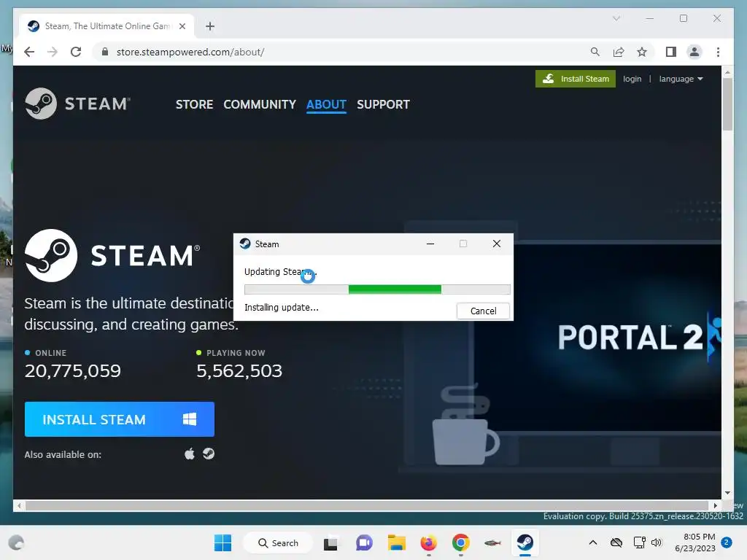View site info lock icon
This screenshot has height=560, width=747.
(x=105, y=52)
